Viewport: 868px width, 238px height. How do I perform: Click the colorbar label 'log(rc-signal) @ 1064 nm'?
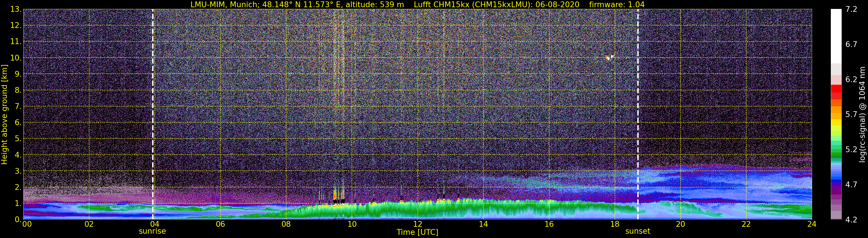pos(863,114)
